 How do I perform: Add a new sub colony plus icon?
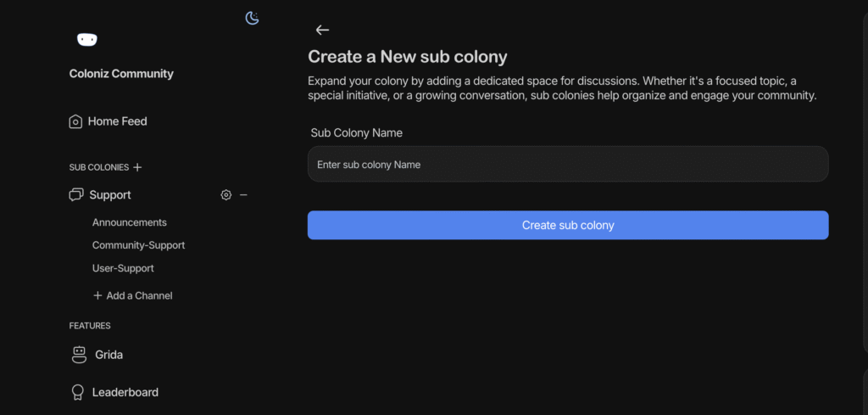[138, 167]
